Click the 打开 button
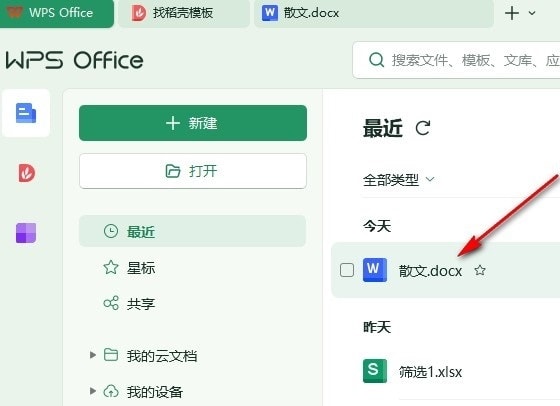 click(193, 171)
